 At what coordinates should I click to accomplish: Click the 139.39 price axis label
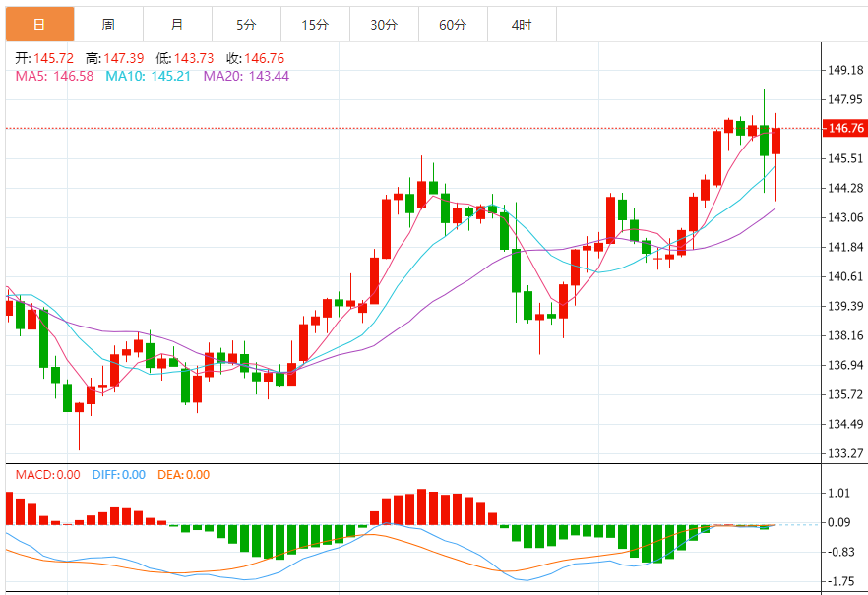coord(845,306)
